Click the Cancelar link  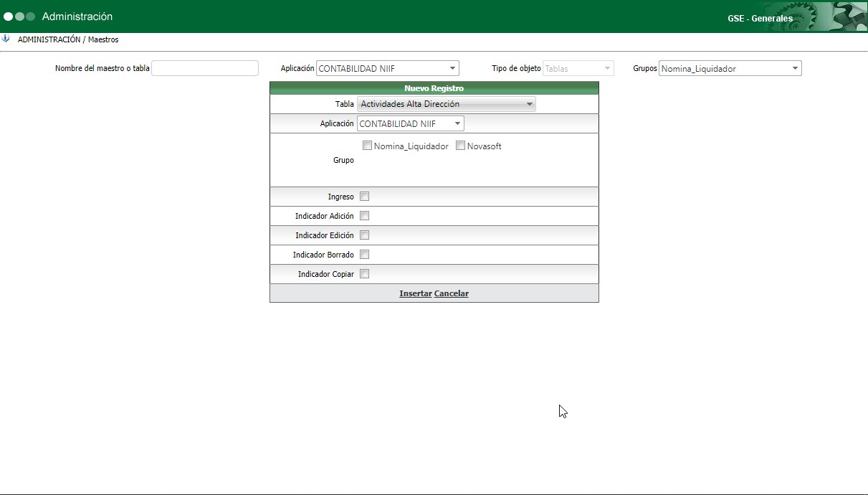coord(452,293)
